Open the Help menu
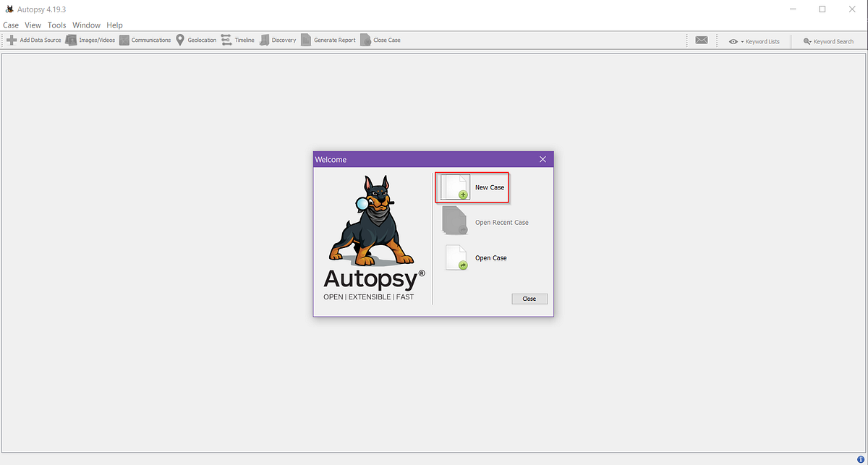The image size is (868, 465). pyautogui.click(x=115, y=25)
